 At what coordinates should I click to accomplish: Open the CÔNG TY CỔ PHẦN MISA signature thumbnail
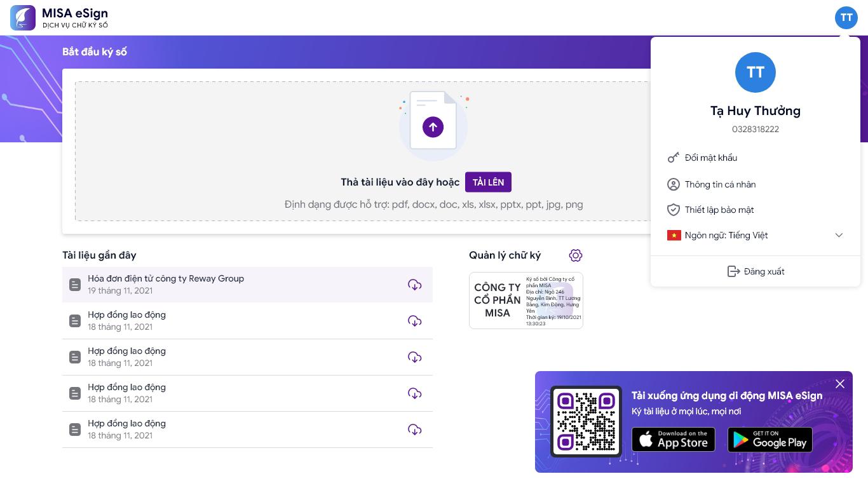coord(526,301)
